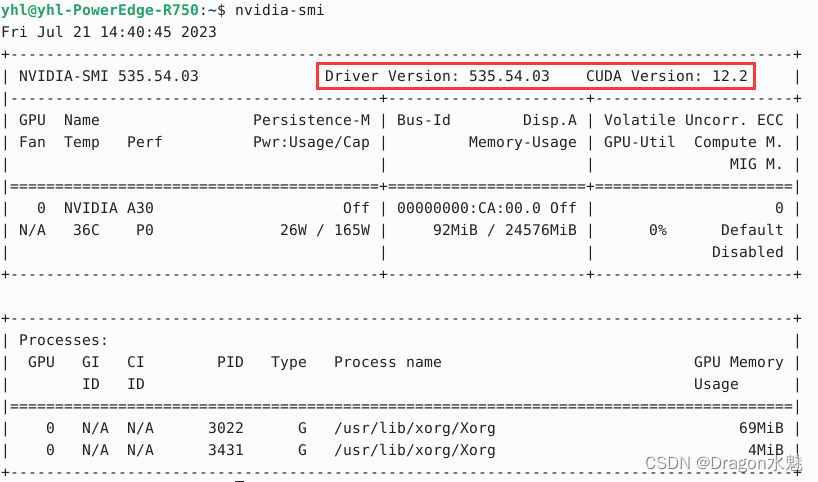Click the process id '3022'
This screenshot has width=818, height=482.
[226, 428]
